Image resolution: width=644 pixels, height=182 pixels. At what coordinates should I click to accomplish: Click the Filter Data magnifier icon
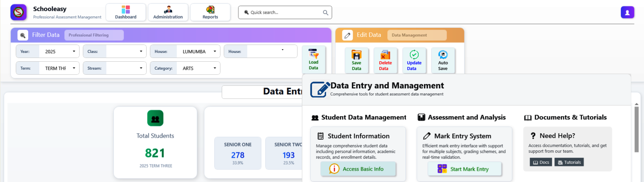click(x=23, y=35)
